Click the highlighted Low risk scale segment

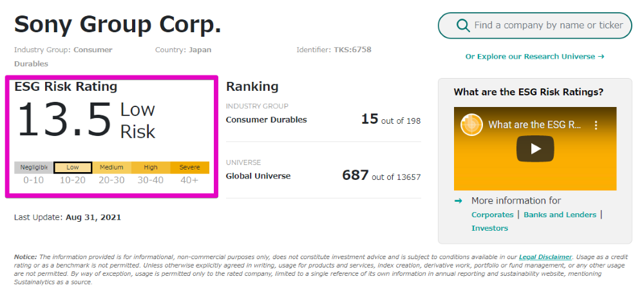coord(73,168)
